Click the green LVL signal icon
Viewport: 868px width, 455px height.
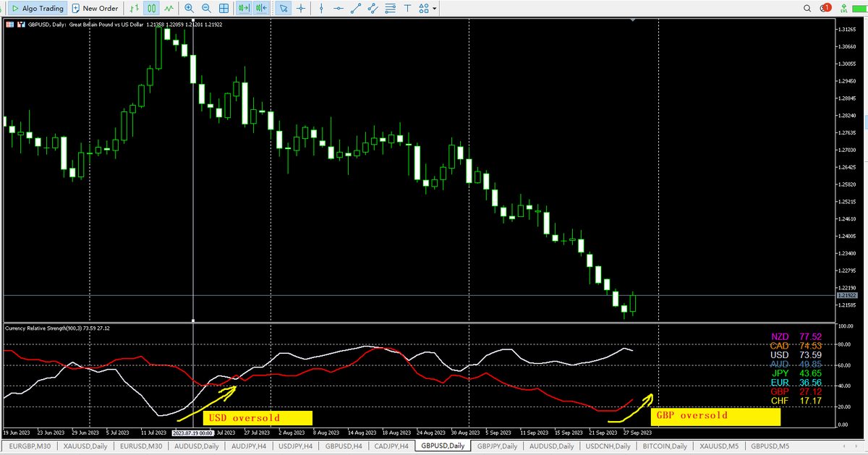843,8
